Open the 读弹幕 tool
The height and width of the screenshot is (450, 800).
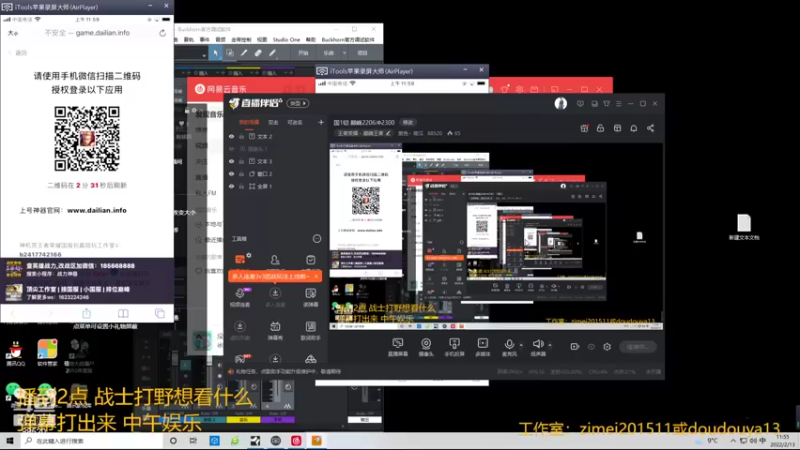pyautogui.click(x=311, y=297)
